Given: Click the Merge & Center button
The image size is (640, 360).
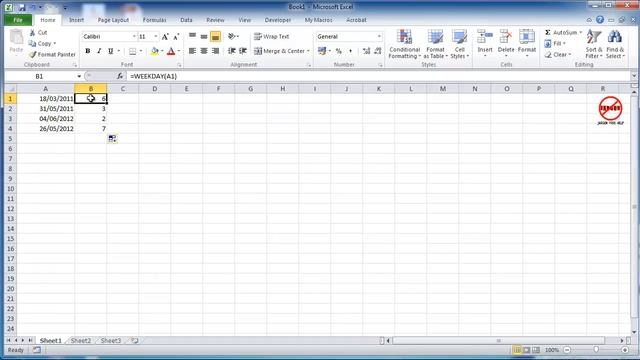Looking at the screenshot, I should [x=280, y=51].
